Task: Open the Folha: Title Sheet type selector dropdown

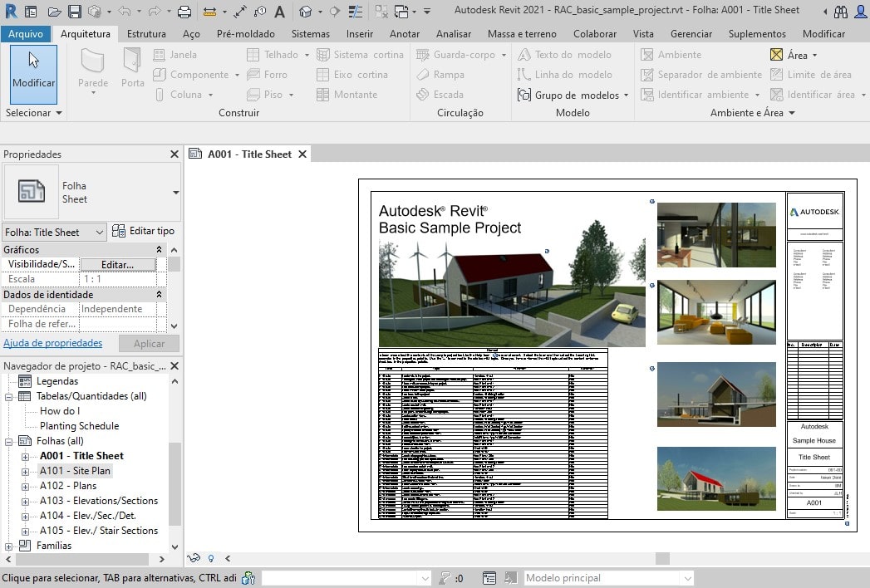Action: (x=98, y=232)
